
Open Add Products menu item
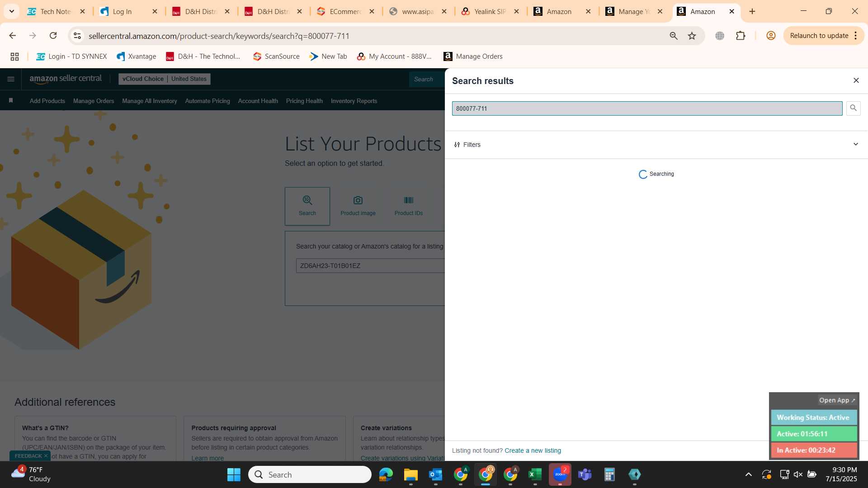point(47,101)
